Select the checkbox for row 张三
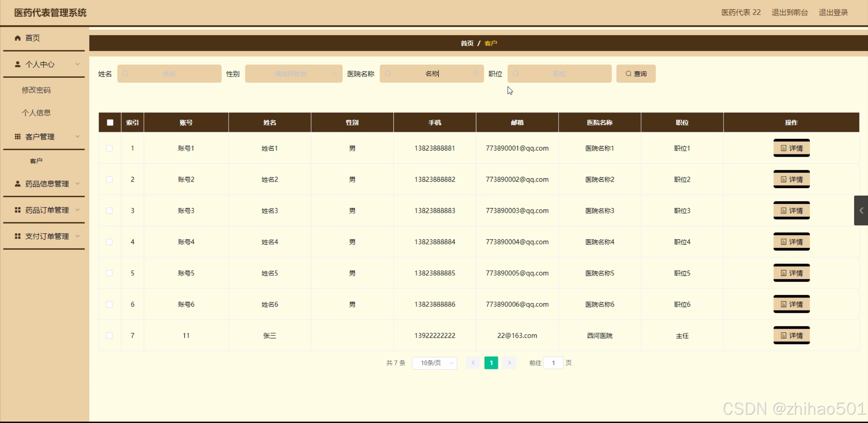 109,336
